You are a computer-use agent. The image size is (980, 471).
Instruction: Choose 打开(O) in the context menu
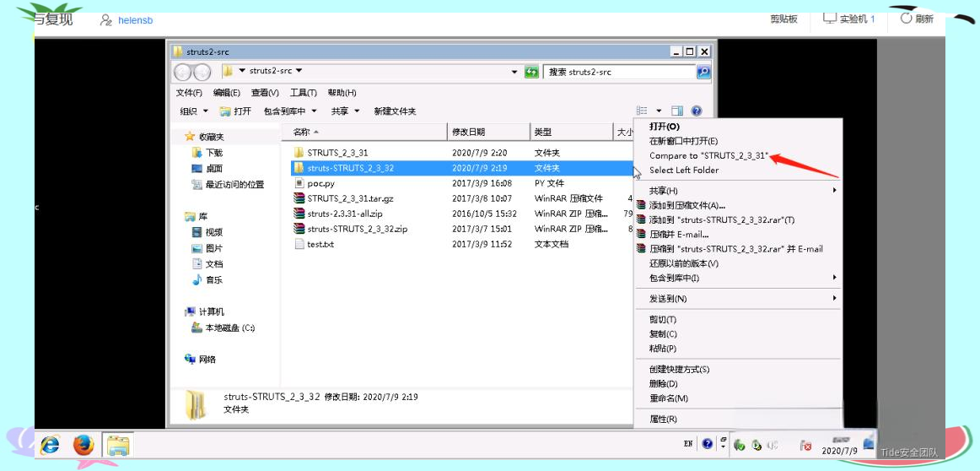(665, 127)
